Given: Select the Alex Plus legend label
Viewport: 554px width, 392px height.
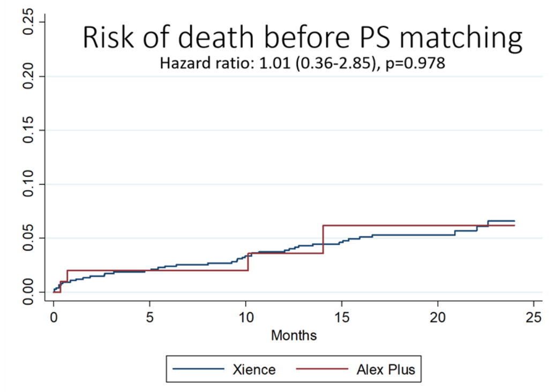Looking at the screenshot, I should pyautogui.click(x=386, y=369).
